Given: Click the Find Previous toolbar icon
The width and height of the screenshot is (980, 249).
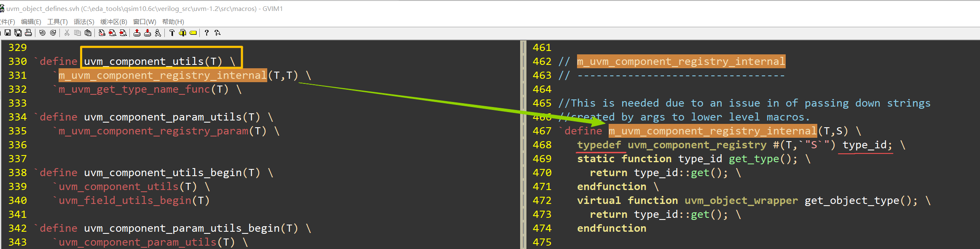Looking at the screenshot, I should 123,33.
